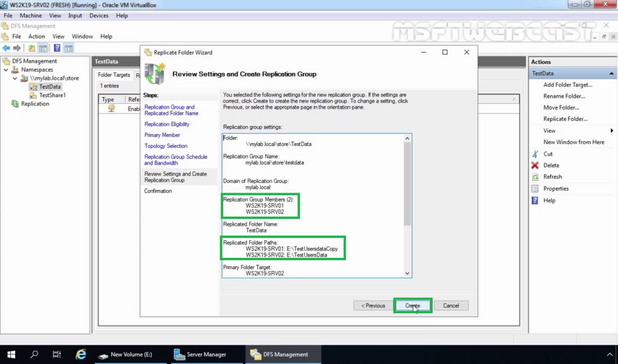Click the Type column header
This screenshot has height=364, width=618.
[x=112, y=100]
